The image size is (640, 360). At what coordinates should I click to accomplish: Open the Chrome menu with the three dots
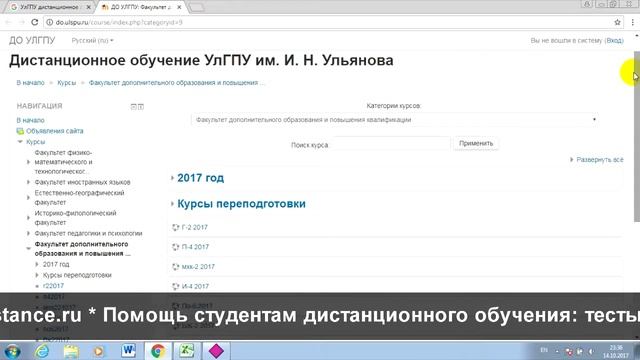[633, 22]
